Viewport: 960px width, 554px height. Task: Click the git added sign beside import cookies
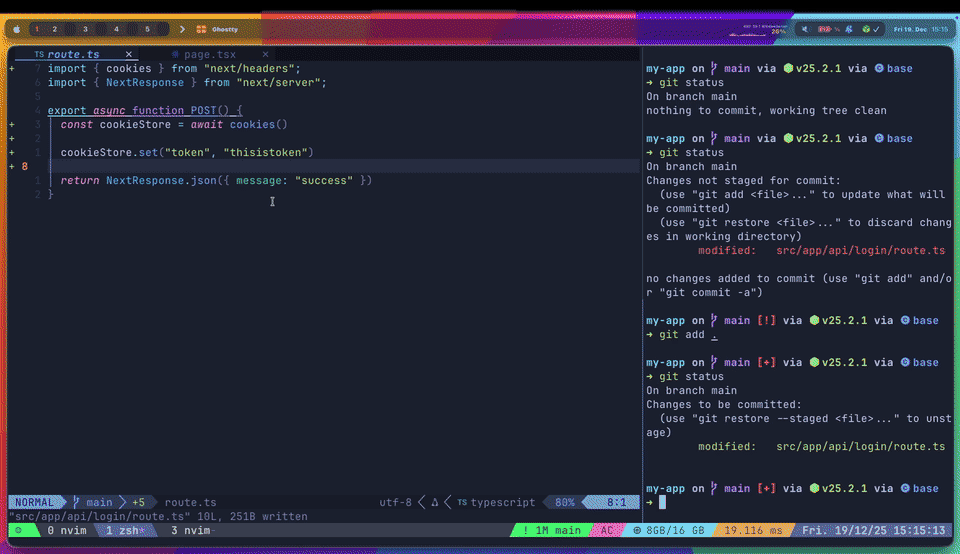(12, 69)
